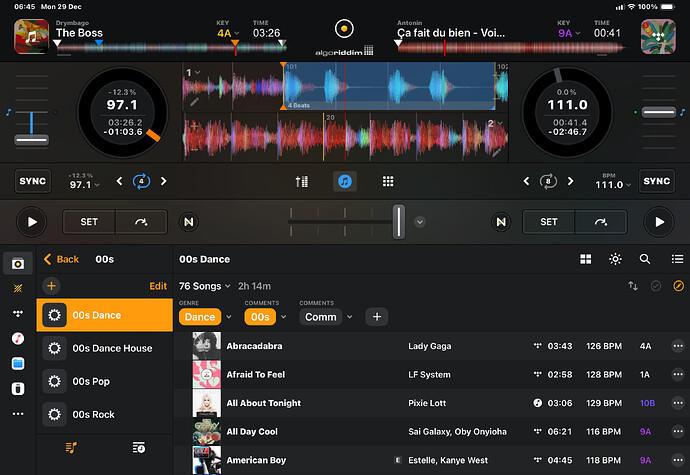The width and height of the screenshot is (690, 475).
Task: Open the queue list icon
Action: pos(139,447)
